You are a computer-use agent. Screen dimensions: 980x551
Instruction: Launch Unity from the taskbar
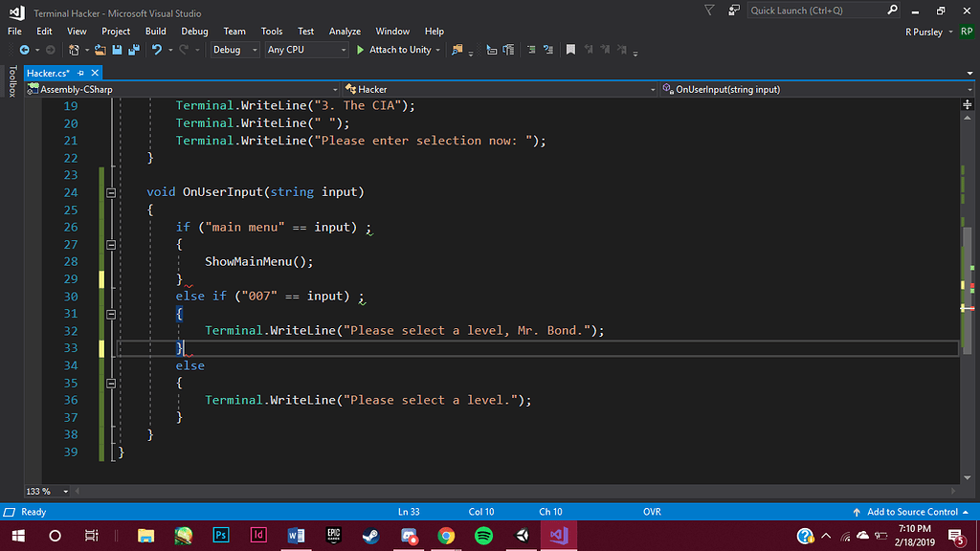pyautogui.click(x=522, y=536)
